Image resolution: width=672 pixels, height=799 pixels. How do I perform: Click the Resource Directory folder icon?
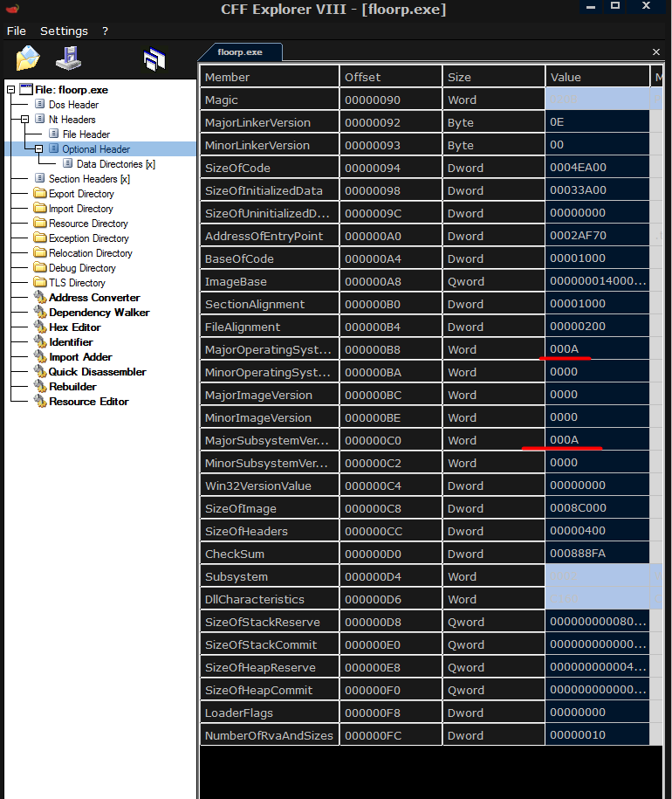click(x=40, y=223)
